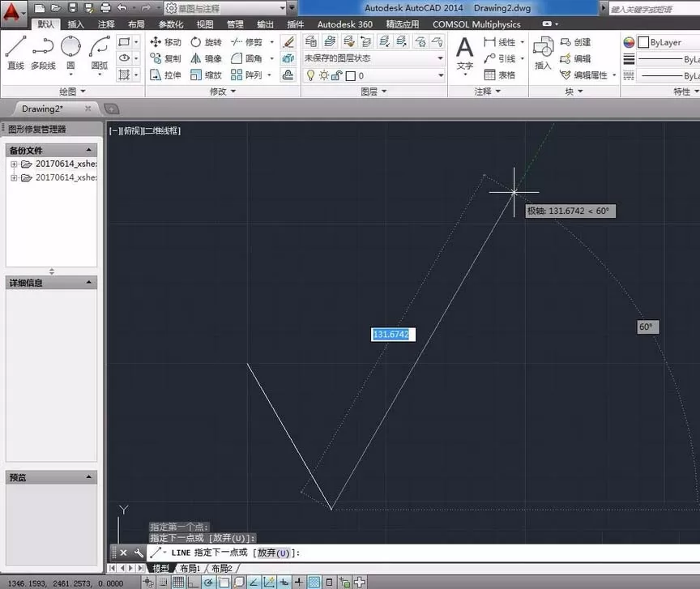Click the 131.6742 dynamic length input
The height and width of the screenshot is (589, 700).
click(393, 335)
